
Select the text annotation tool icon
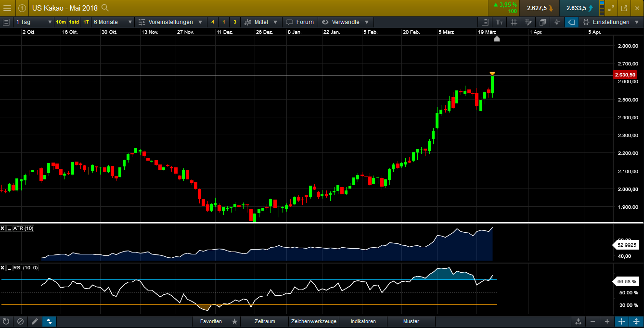pos(499,22)
